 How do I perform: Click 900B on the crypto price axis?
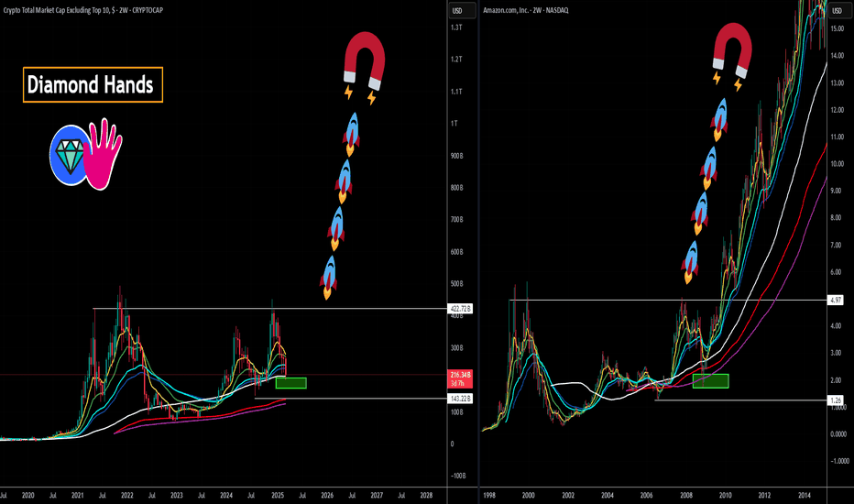pos(457,156)
